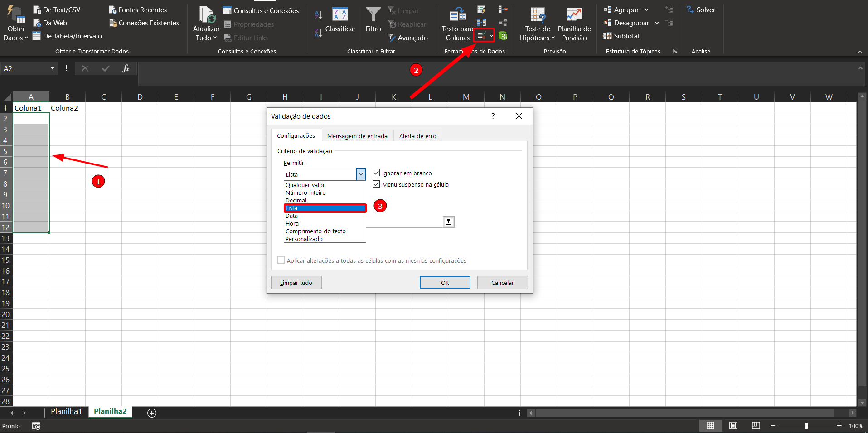The height and width of the screenshot is (433, 868).
Task: Select cell B1 Coluna2
Action: tap(67, 108)
